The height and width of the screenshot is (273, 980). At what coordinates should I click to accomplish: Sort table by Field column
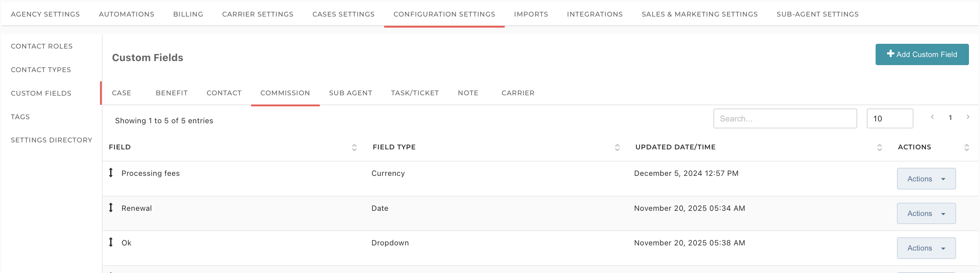[354, 147]
